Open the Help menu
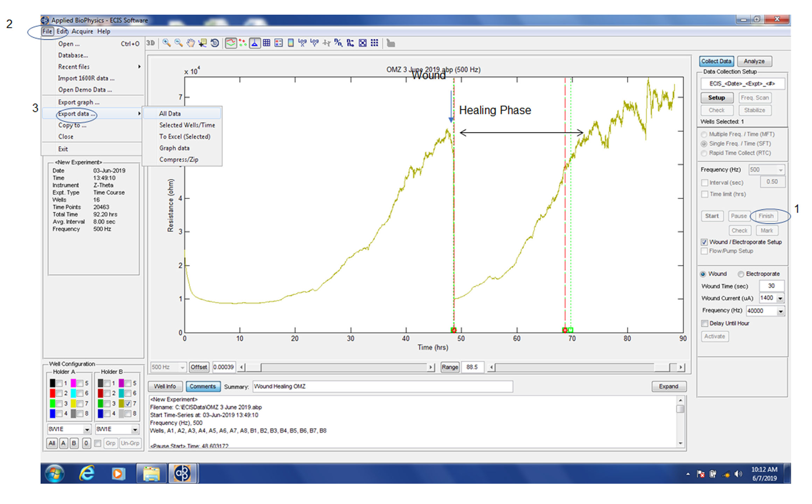 (x=104, y=31)
